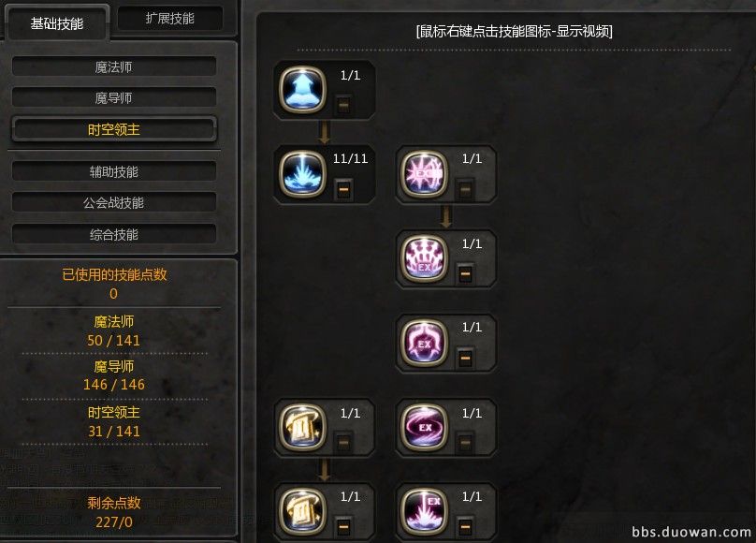
Task: Select the 辅助技能 category button
Action: click(x=114, y=171)
